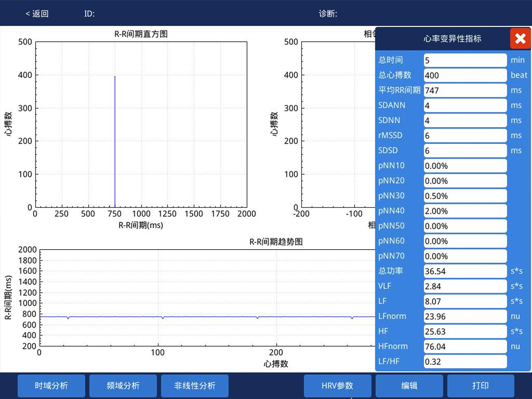
Task: Click the 平均RR间期 field showing 747
Action: pos(465,90)
